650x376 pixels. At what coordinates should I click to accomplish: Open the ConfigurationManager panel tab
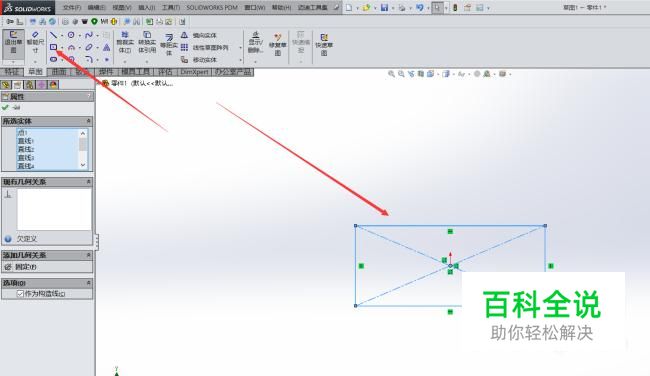pos(30,85)
